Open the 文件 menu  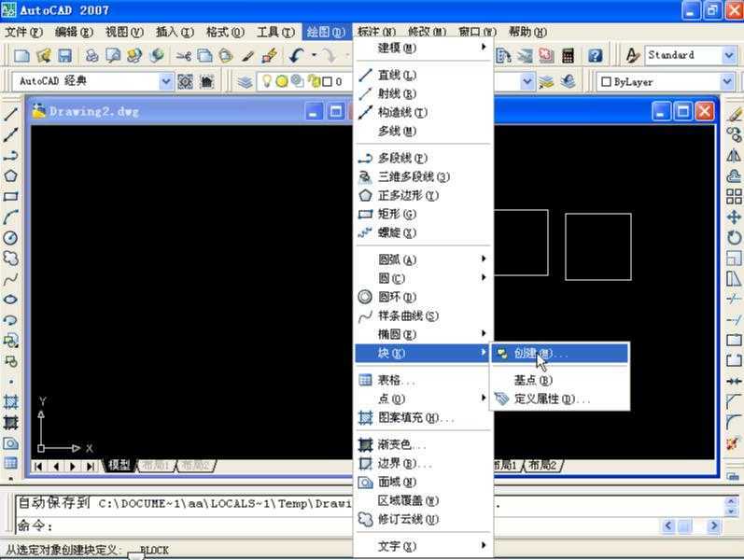coord(23,32)
